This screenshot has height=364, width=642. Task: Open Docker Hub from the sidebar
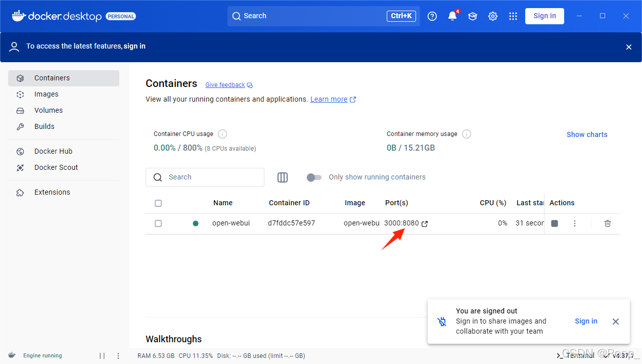point(64,152)
